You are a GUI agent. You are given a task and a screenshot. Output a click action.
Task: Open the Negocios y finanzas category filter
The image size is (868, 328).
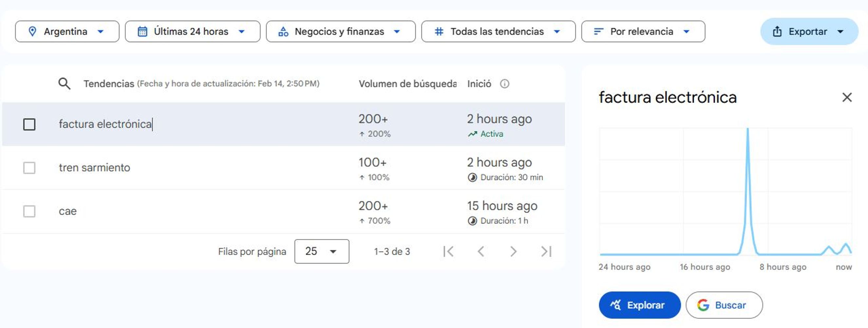pos(341,31)
